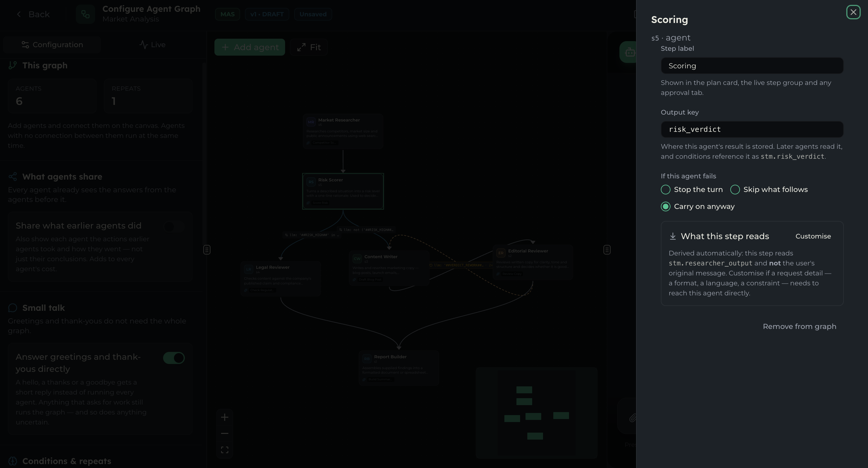Image resolution: width=868 pixels, height=468 pixels.
Task: Fit the graph to view
Action: click(x=309, y=47)
